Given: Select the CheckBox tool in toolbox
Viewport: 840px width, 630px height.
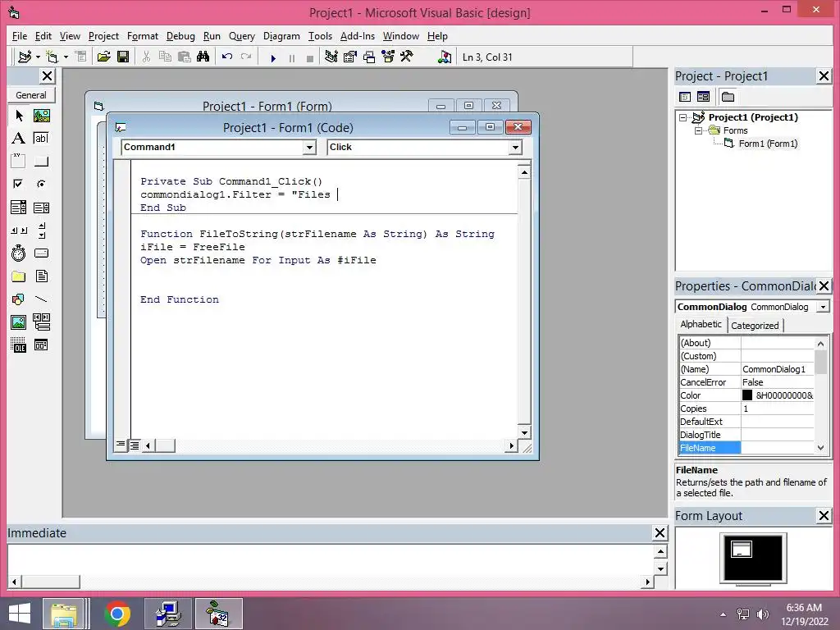Looking at the screenshot, I should coord(19,185).
